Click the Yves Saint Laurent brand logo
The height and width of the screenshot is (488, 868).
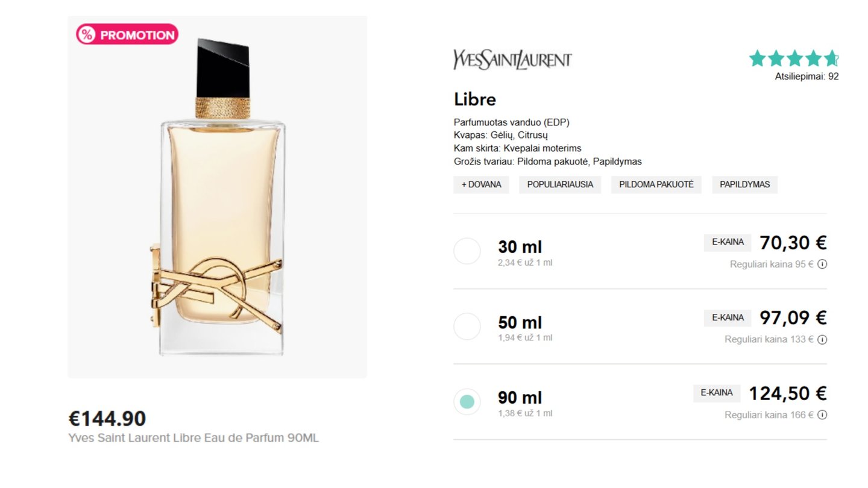(x=512, y=60)
